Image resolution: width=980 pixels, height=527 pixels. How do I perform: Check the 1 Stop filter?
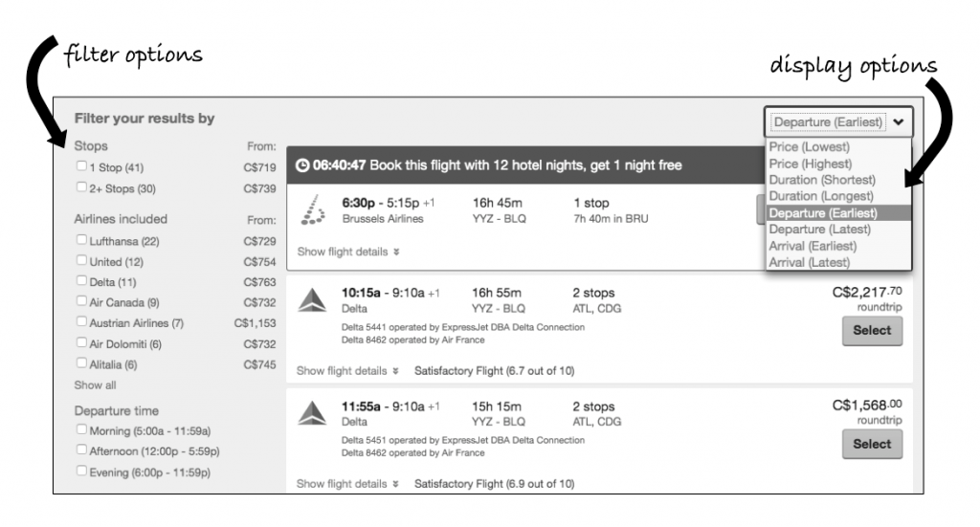81,166
